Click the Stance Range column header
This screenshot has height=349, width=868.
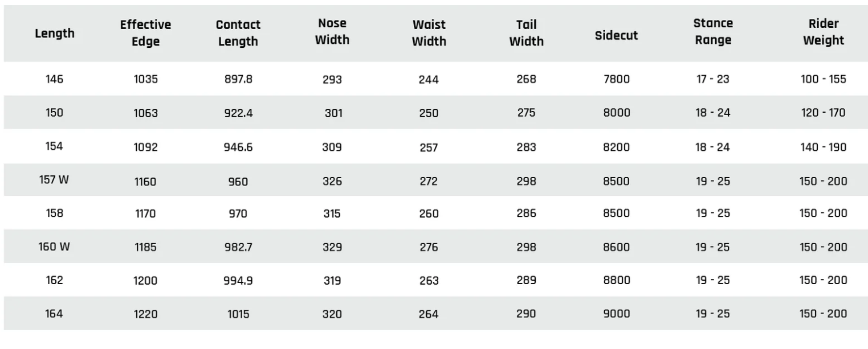(713, 32)
